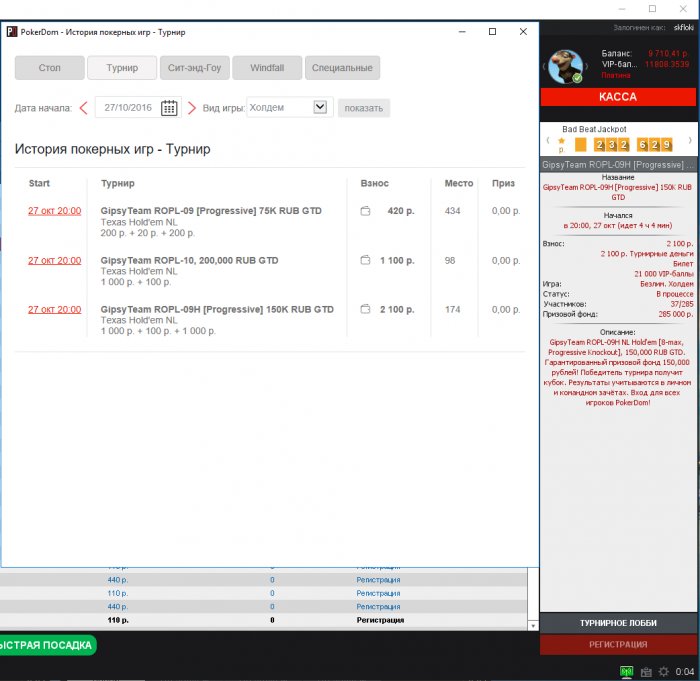The height and width of the screenshot is (681, 700).
Task: Sort by the Турнир column header
Action: (117, 183)
